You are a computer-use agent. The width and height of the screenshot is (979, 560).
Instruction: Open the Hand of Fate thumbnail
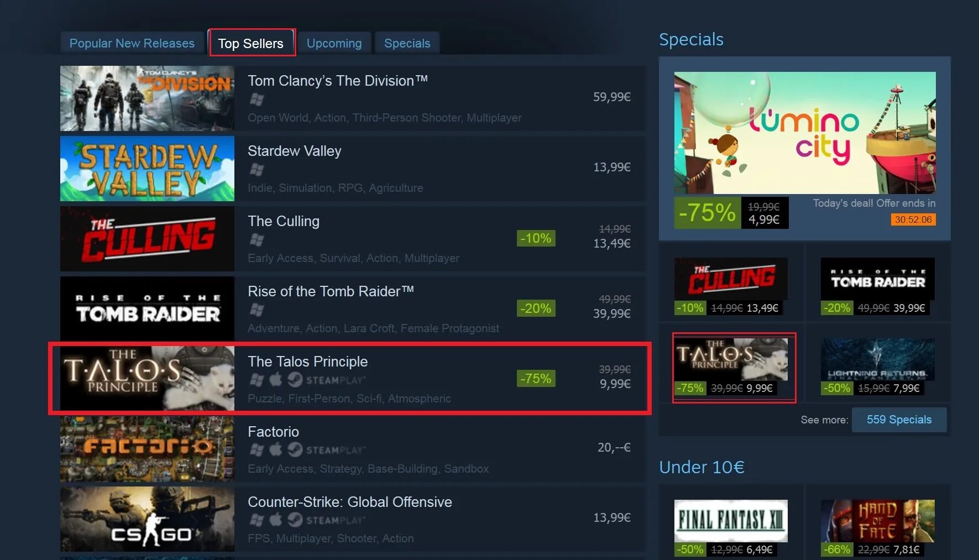click(x=878, y=521)
